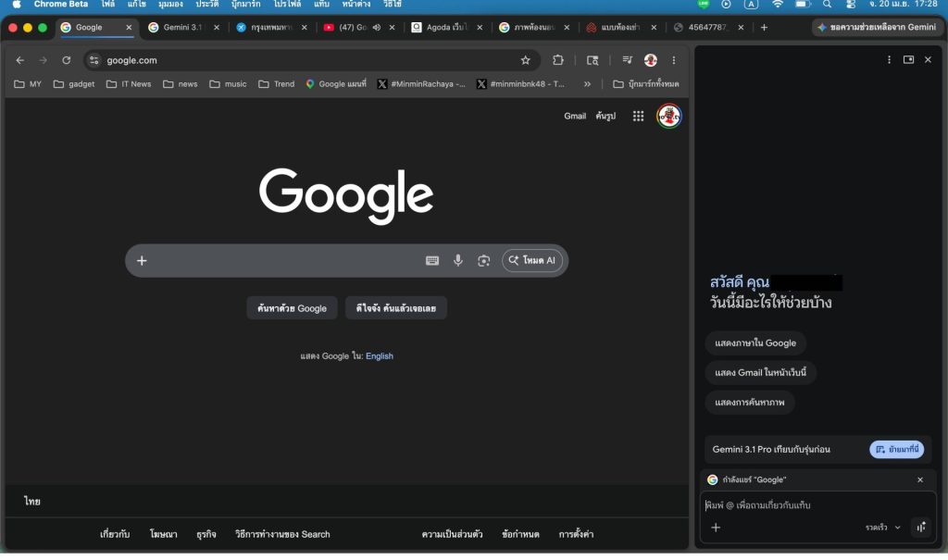Mute the YouTube tab's audio icon
Viewport: 948px width, 560px height.
point(377,28)
